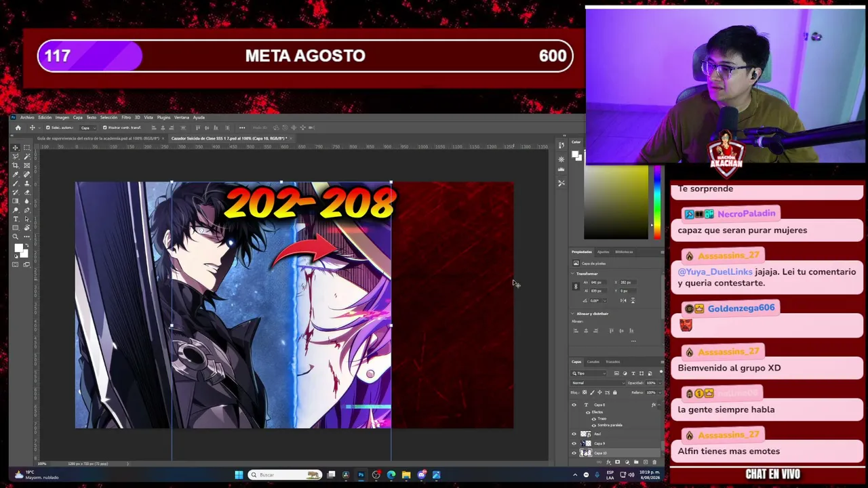Image resolution: width=868 pixels, height=488 pixels.
Task: Select the Brush tool
Action: (x=16, y=183)
